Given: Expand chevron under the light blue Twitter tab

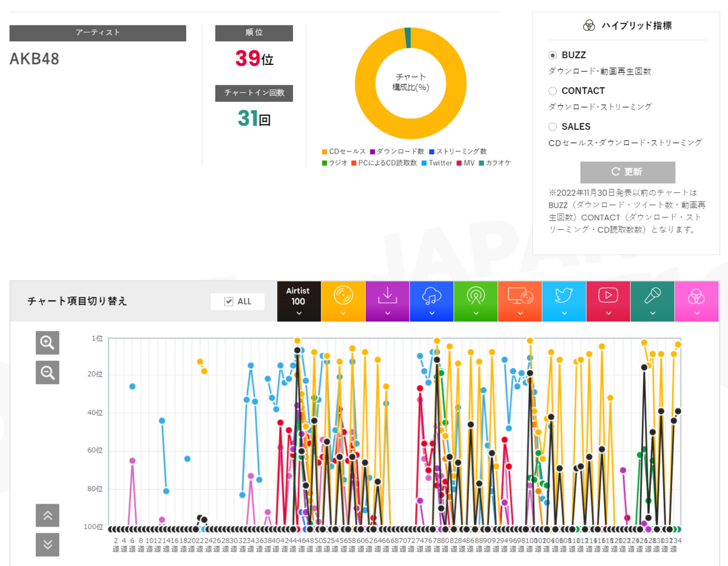Looking at the screenshot, I should pyautogui.click(x=564, y=314).
